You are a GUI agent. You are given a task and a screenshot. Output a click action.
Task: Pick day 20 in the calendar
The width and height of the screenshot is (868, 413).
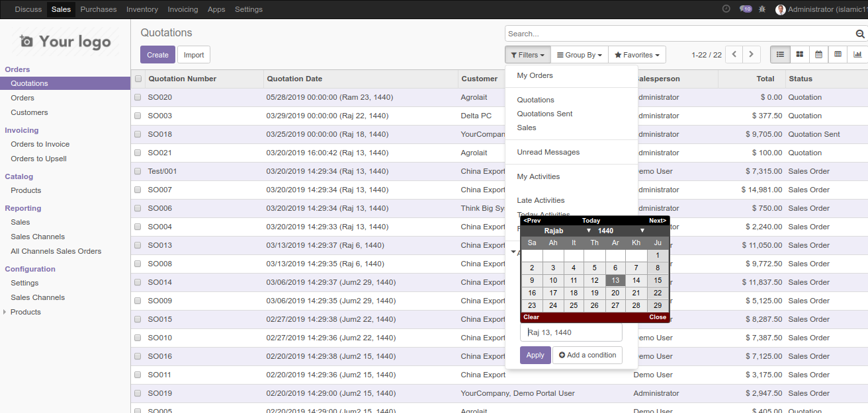click(615, 293)
